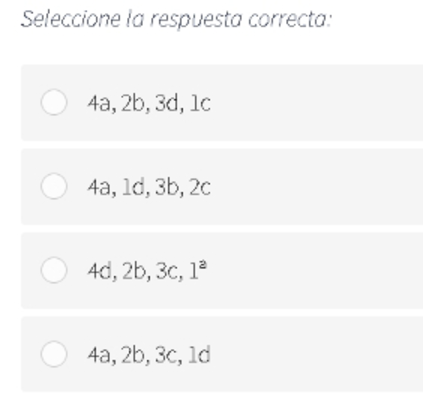Answer with the option starting '4d'
423x394 pixels.
(x=54, y=270)
